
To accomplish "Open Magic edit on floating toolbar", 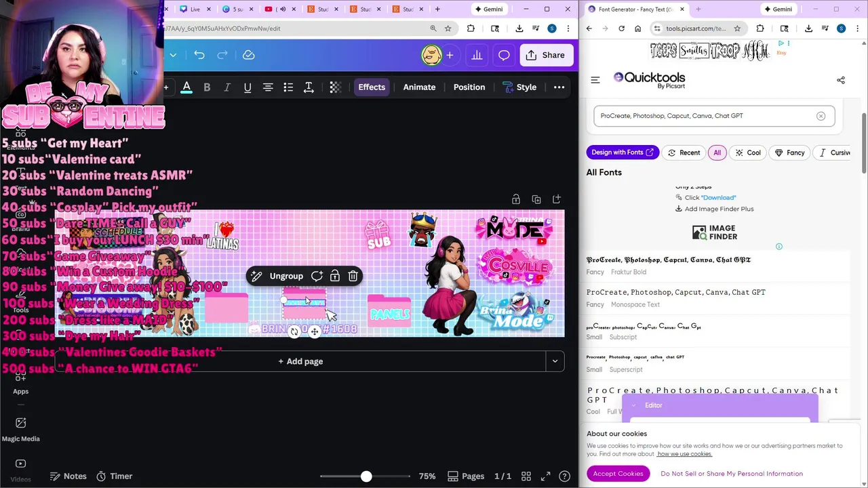I will 256,276.
